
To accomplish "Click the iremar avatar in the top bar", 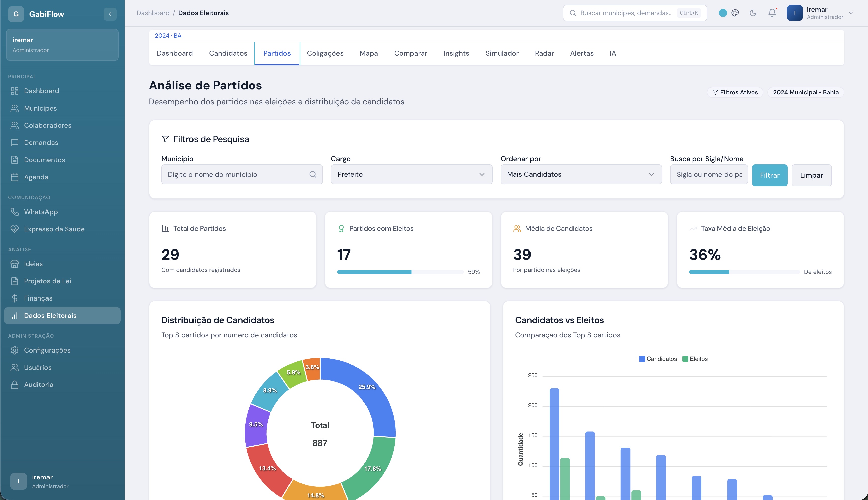I will coord(795,13).
